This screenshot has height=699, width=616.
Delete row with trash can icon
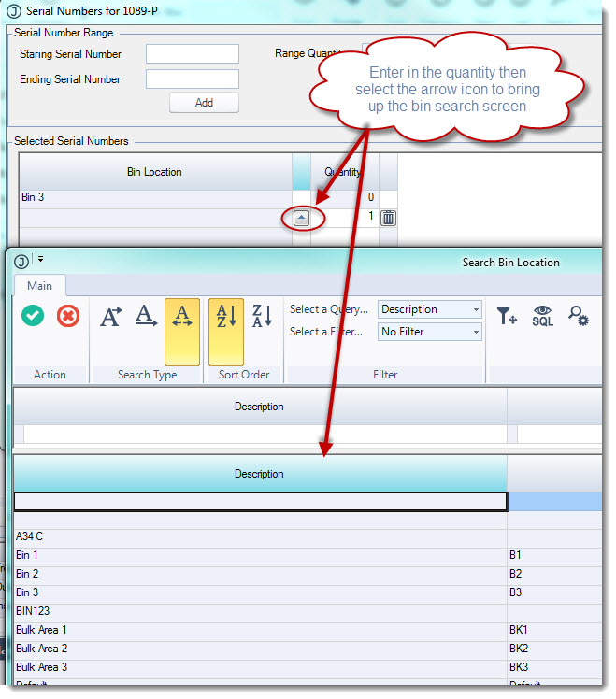[x=388, y=218]
